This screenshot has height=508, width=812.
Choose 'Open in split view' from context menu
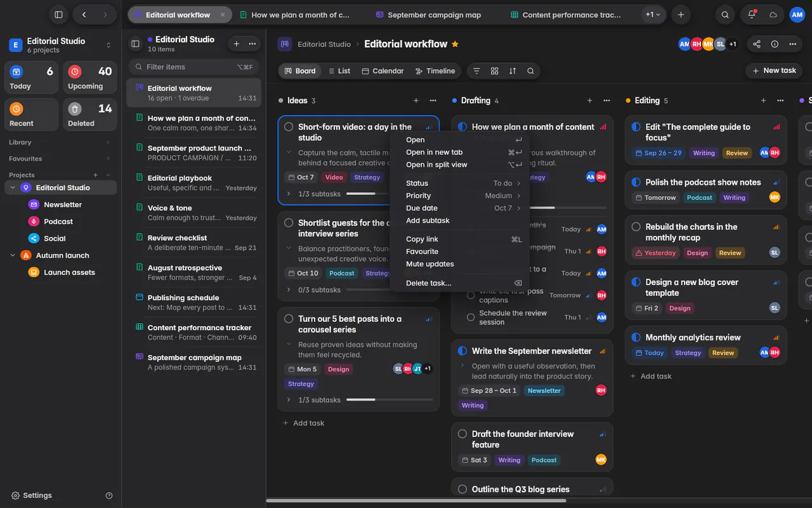point(464,164)
